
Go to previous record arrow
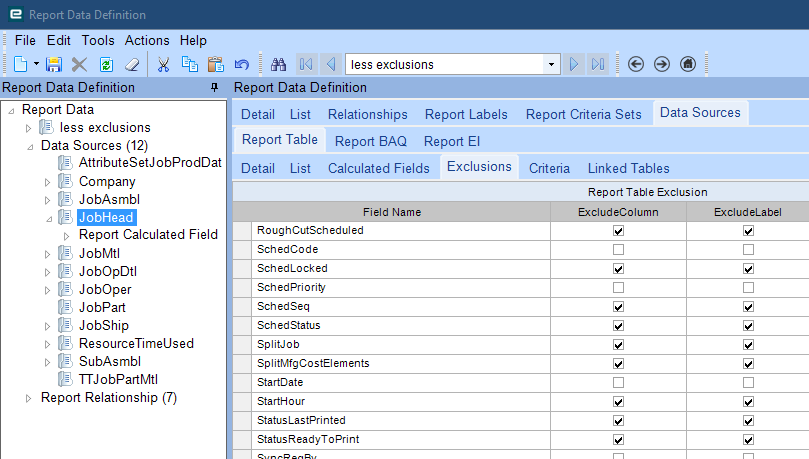coord(331,64)
